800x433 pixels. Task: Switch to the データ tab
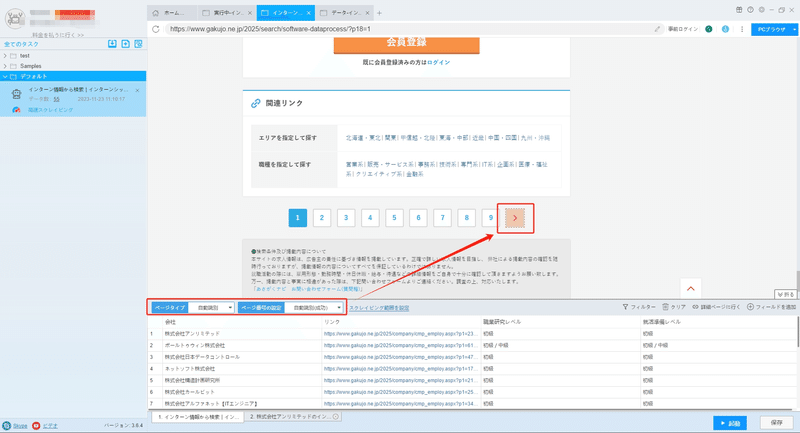(x=342, y=13)
